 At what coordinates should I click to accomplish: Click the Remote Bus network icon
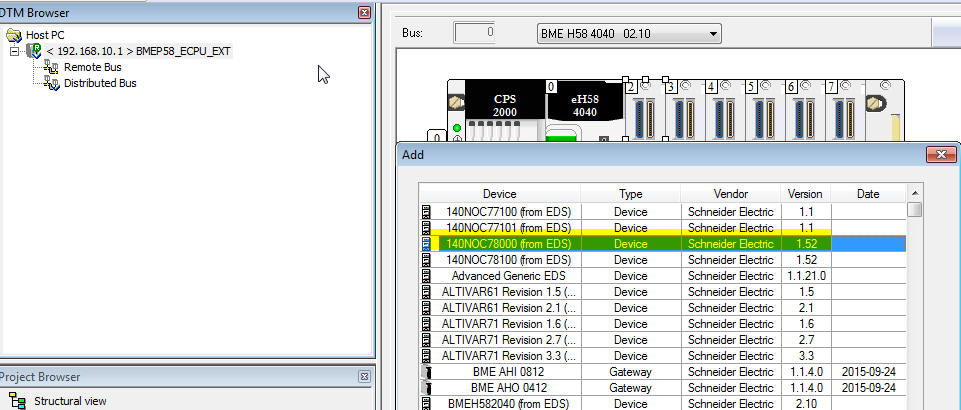click(x=51, y=67)
